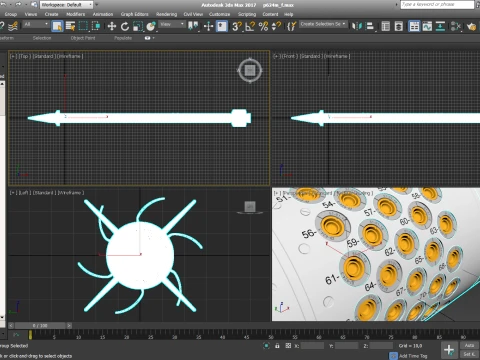Screen dimensions: 480x360
Task: Activate the Select and Rotate tool
Action: point(125,26)
